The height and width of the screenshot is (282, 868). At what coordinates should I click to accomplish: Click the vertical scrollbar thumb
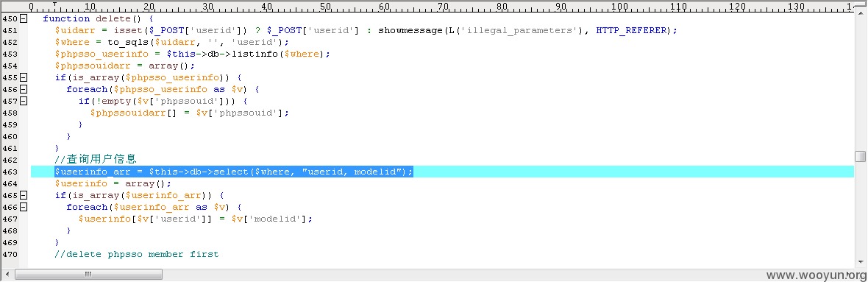(860, 156)
